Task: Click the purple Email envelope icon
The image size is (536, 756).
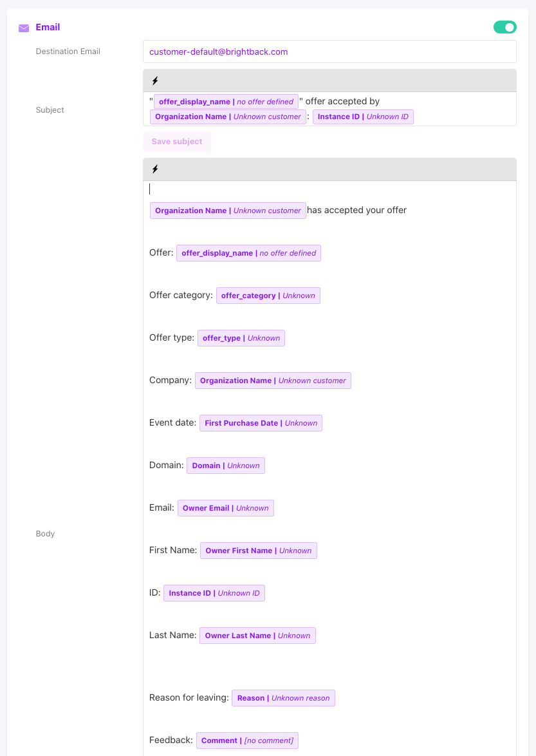Action: pos(24,28)
